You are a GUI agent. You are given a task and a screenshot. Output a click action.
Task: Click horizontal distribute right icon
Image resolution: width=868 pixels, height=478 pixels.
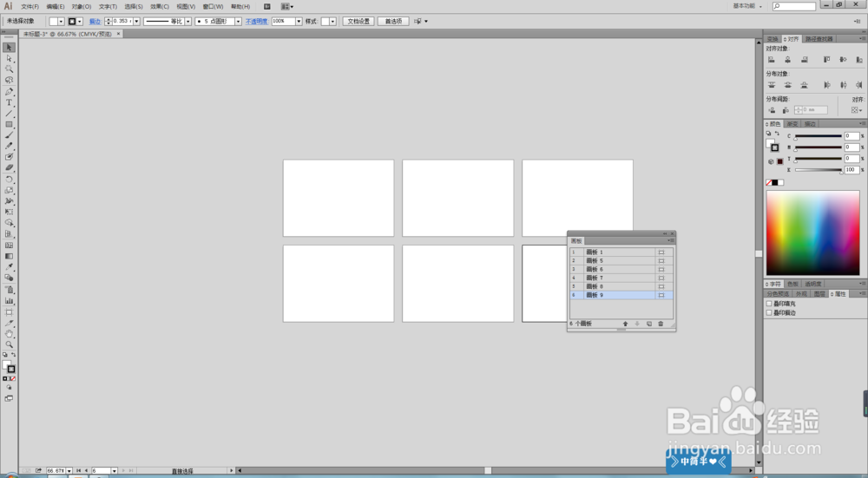click(x=859, y=85)
